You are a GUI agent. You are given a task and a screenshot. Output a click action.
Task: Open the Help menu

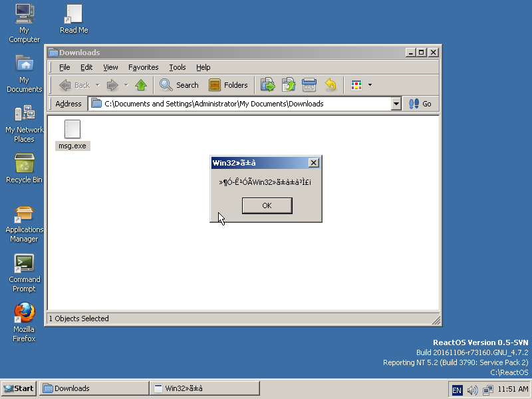(x=203, y=67)
